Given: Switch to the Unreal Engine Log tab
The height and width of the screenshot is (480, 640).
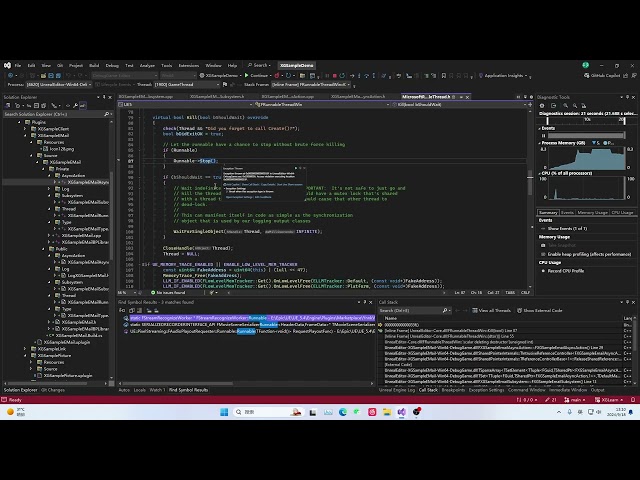Looking at the screenshot, I should (397, 390).
